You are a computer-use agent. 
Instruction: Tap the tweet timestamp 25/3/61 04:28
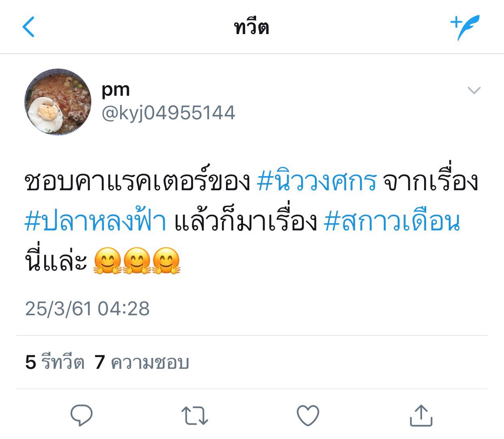click(x=87, y=308)
